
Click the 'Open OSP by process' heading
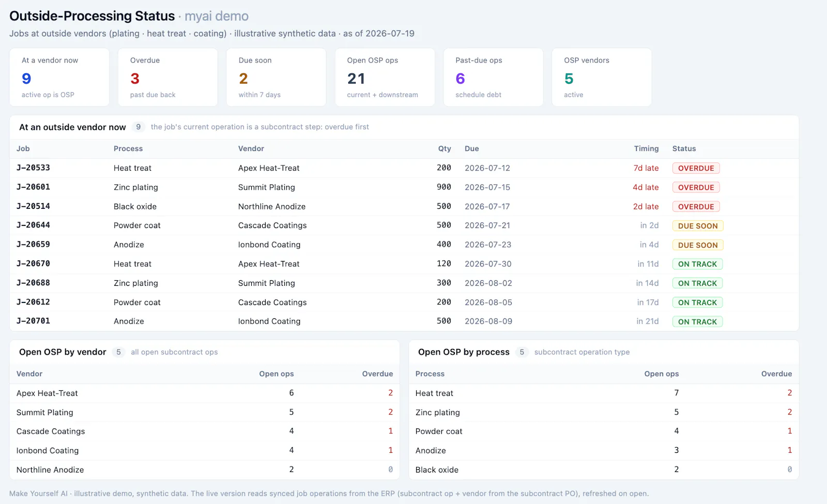tap(464, 352)
